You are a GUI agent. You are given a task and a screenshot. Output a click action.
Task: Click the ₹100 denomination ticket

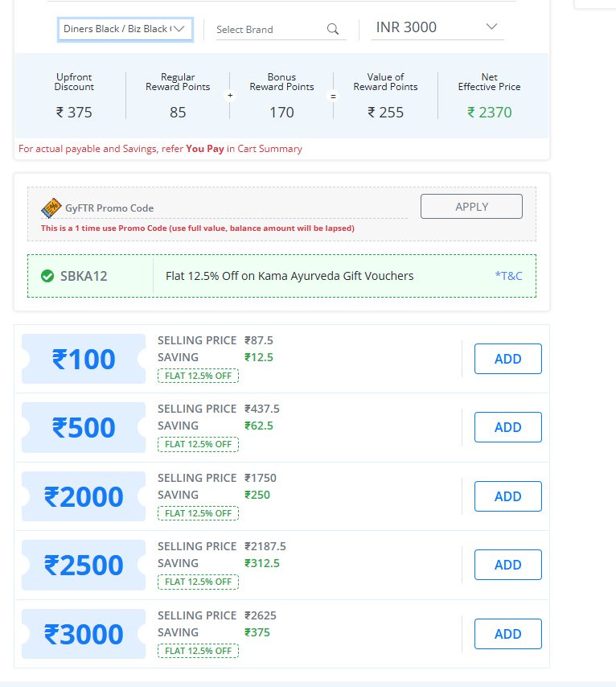point(84,359)
